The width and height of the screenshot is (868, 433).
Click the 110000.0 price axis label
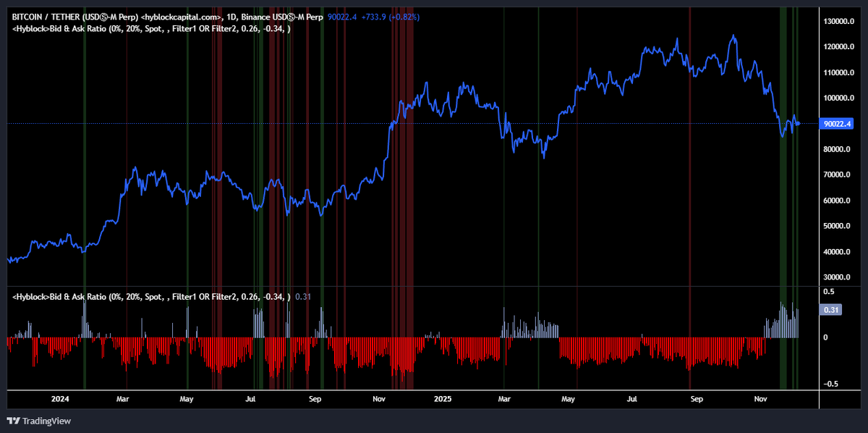pos(838,72)
